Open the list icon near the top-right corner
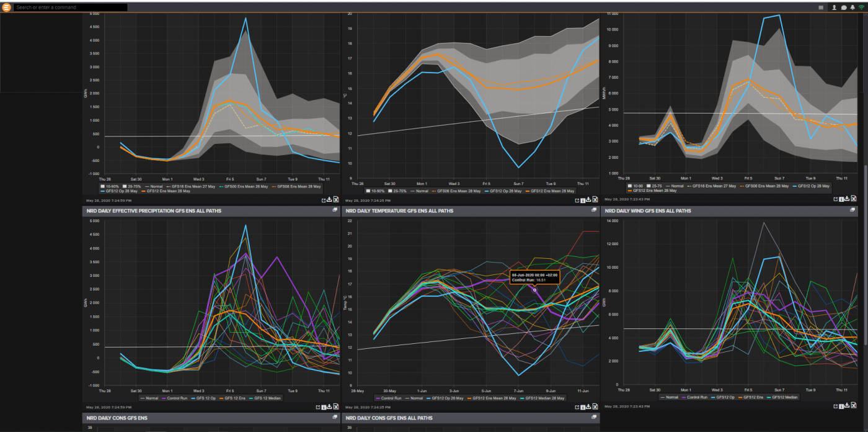 [821, 7]
